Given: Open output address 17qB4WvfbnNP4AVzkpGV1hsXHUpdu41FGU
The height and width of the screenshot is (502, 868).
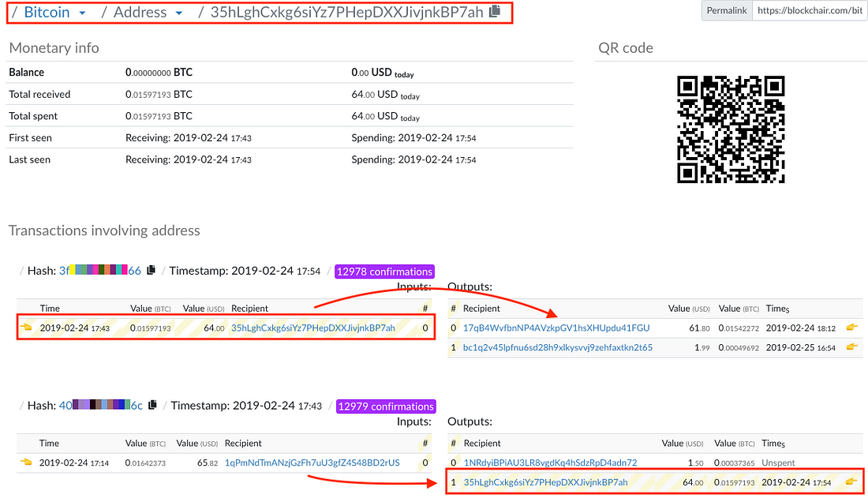Looking at the screenshot, I should 556,328.
